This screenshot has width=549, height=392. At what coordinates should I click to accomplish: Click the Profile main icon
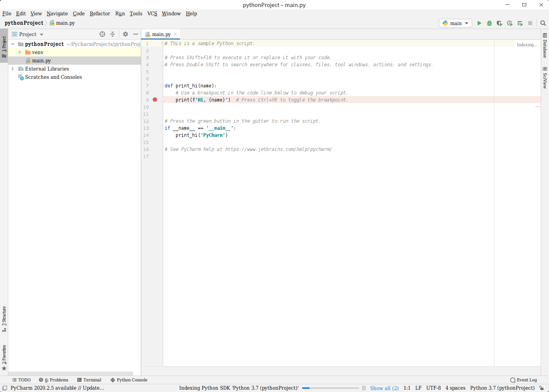[510, 23]
